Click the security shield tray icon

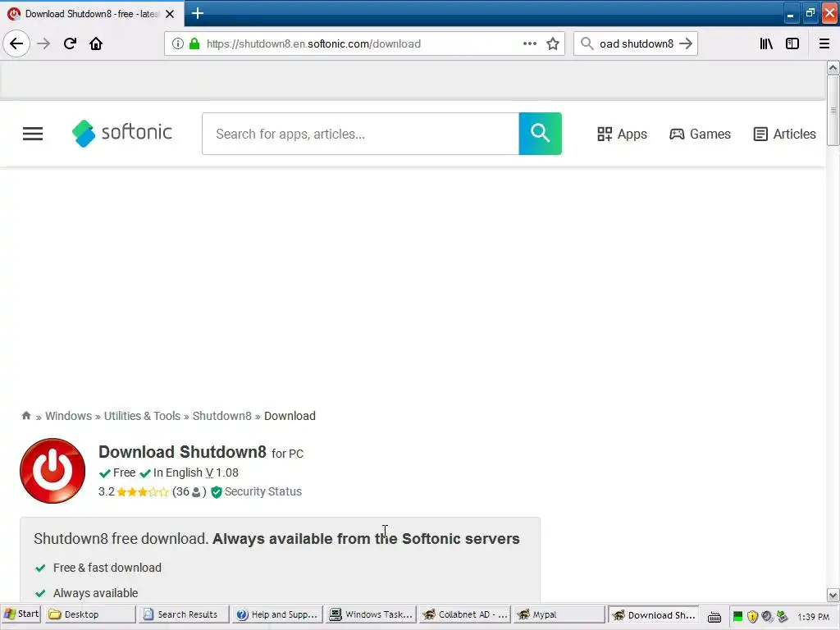752,617
